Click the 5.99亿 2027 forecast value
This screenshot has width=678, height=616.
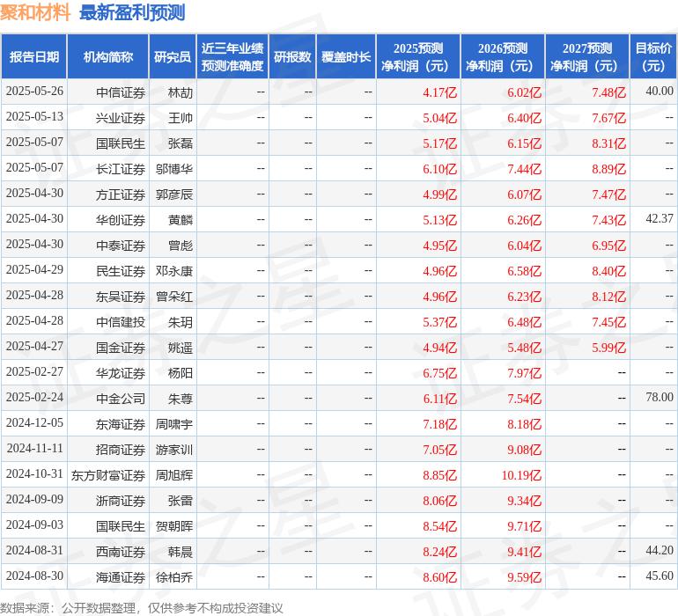coord(608,348)
